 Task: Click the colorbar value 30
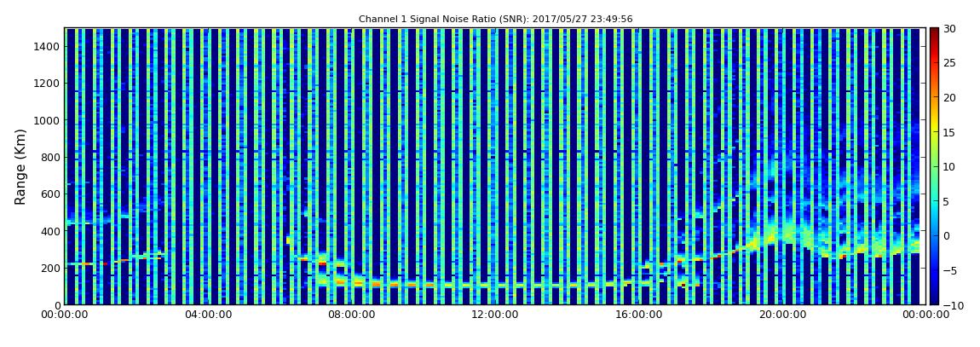(x=950, y=28)
